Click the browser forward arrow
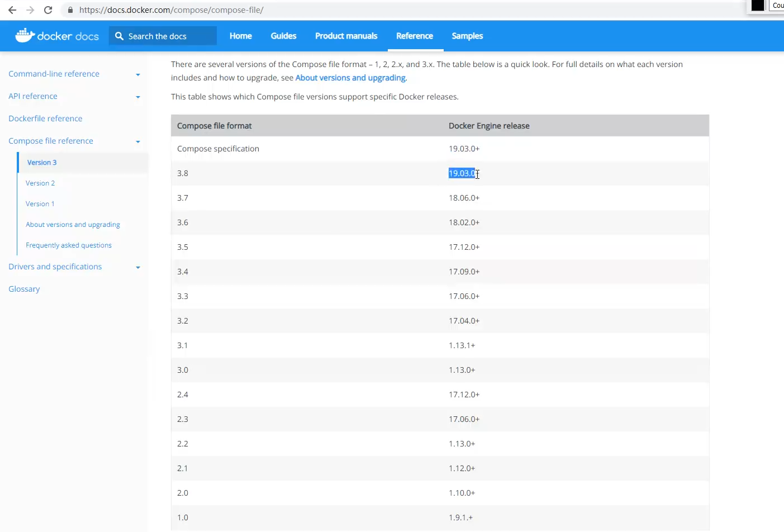Image resolution: width=784 pixels, height=532 pixels. [x=30, y=10]
